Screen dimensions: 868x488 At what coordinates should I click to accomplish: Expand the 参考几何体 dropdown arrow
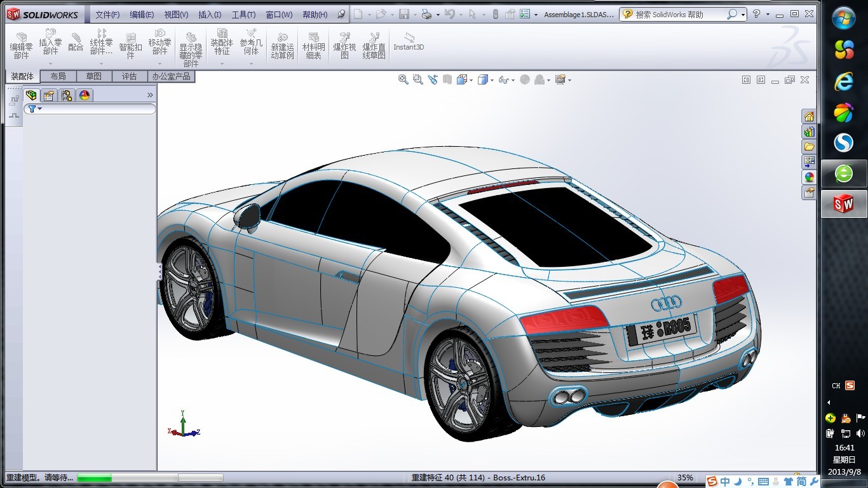(251, 64)
